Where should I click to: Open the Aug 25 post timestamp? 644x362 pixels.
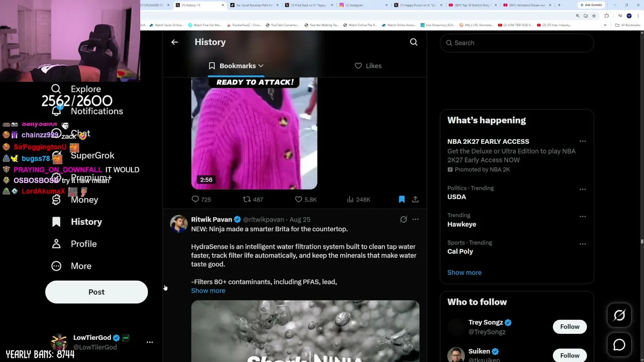pos(300,220)
